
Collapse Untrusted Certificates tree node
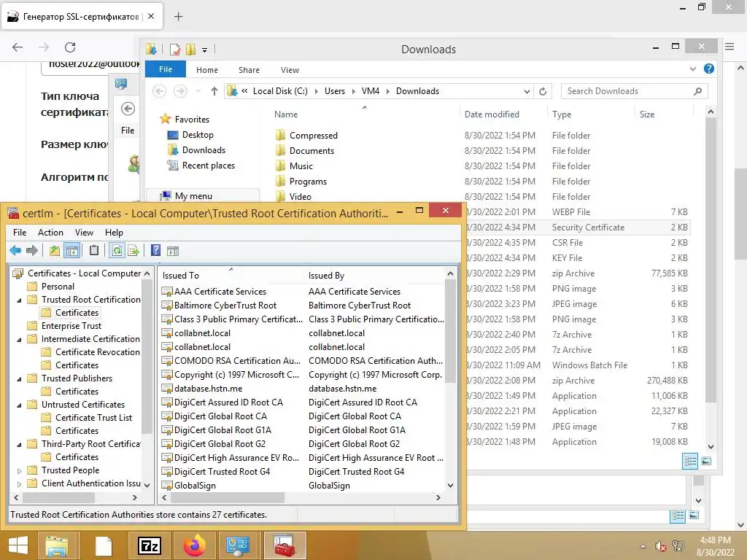(19, 405)
